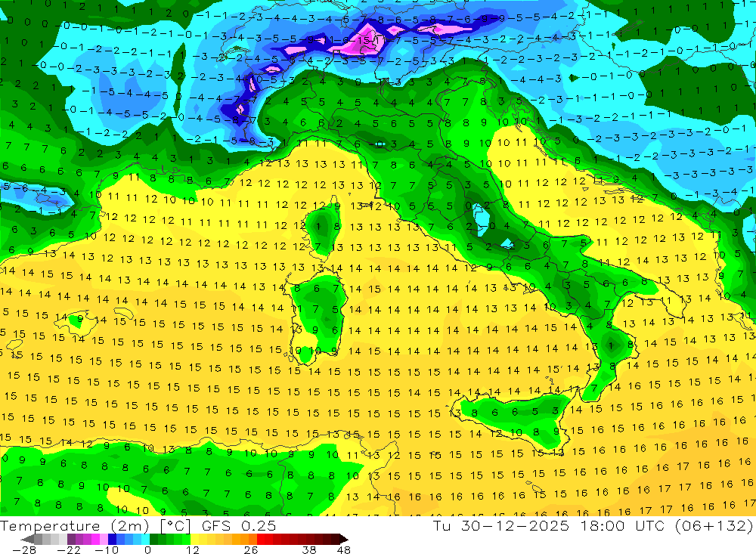Click the cyan swatch next to zero
The height and width of the screenshot is (554, 756).
[145, 539]
